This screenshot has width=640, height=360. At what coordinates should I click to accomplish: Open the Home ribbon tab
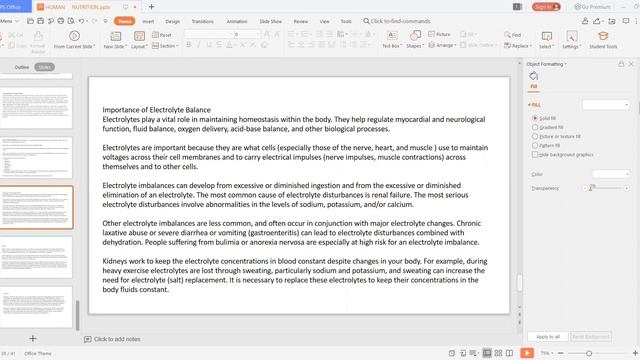coord(124,21)
